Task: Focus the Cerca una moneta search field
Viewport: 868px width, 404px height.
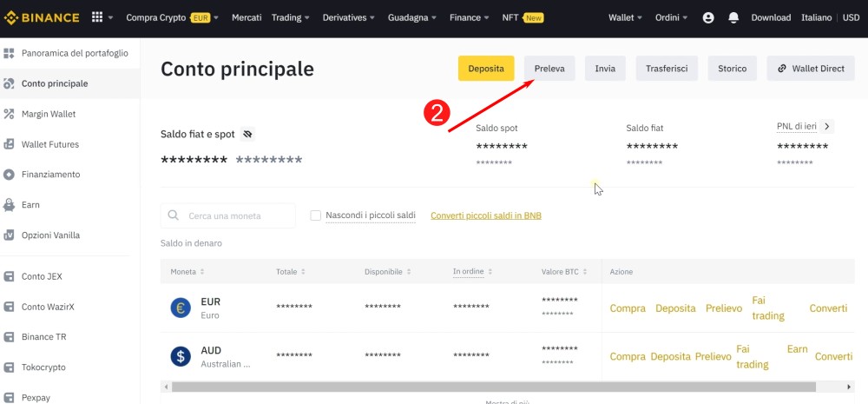Action: [228, 215]
